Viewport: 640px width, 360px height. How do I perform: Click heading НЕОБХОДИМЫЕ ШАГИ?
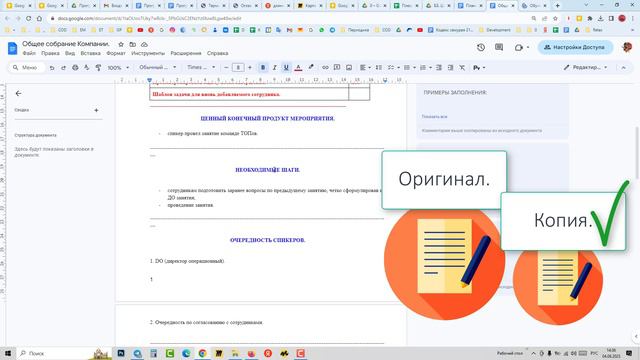267,170
